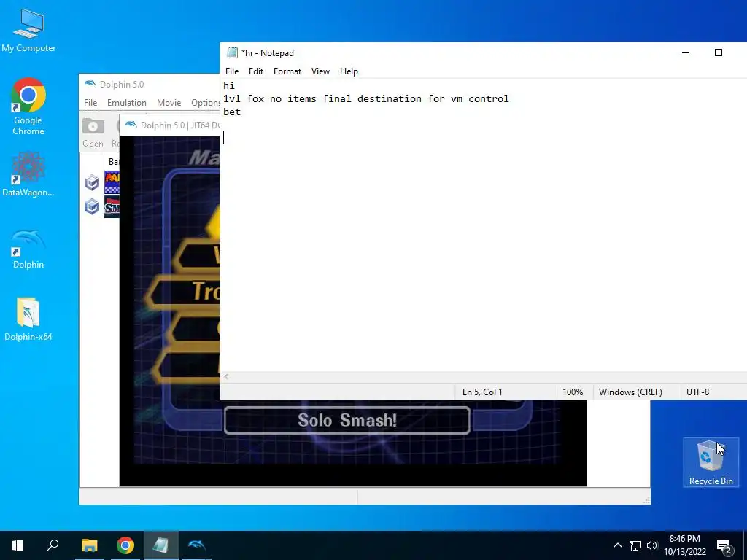Open Dolphin Options menu
Viewport: 747px width, 560px height.
point(205,102)
